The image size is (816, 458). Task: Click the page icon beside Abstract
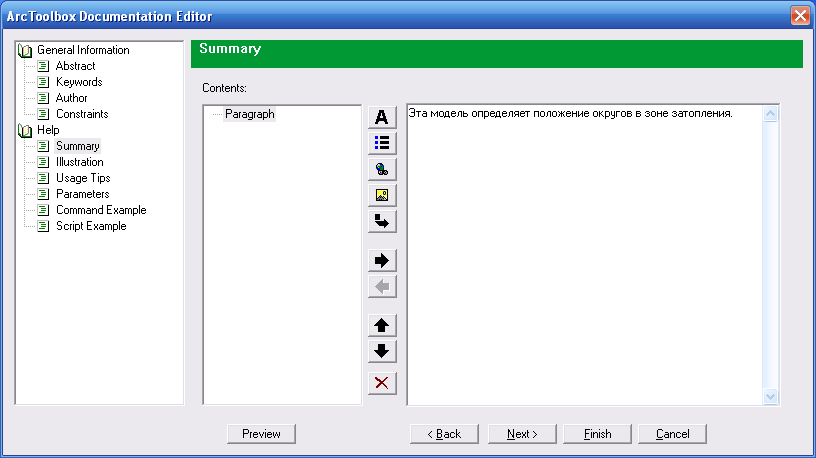coord(44,66)
